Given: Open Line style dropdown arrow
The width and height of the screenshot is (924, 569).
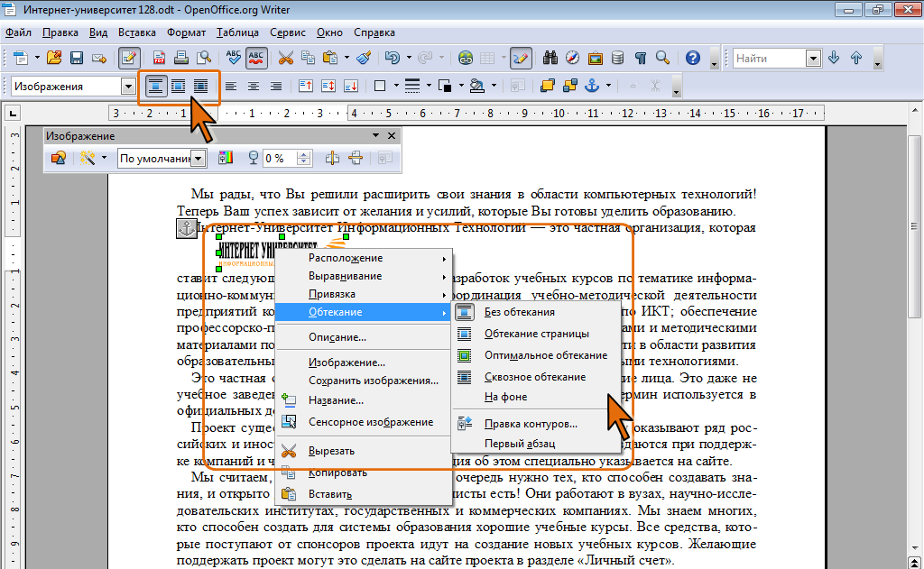Looking at the screenshot, I should 429,86.
